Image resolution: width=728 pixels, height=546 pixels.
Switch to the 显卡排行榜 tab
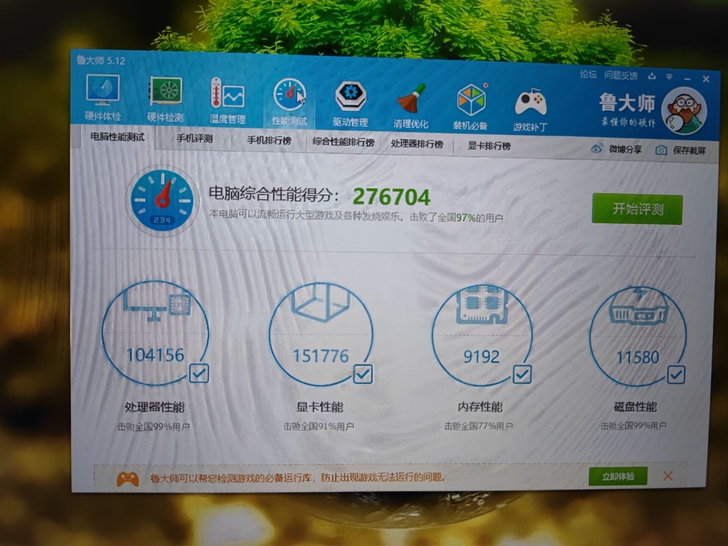(489, 145)
